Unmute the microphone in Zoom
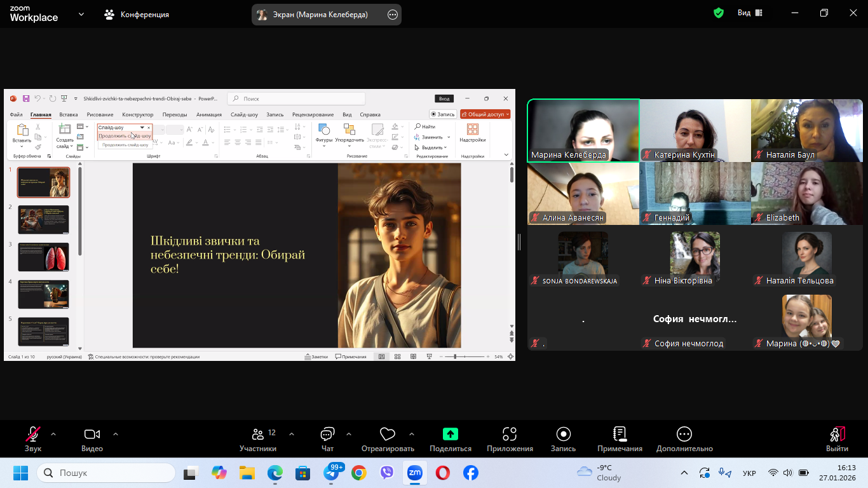868x488 pixels. [32, 435]
